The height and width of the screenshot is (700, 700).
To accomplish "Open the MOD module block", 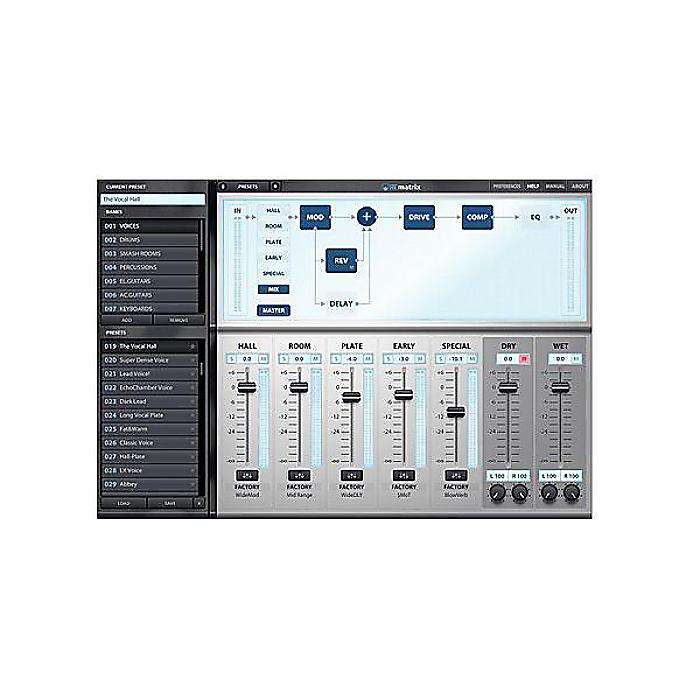I will tap(315, 217).
